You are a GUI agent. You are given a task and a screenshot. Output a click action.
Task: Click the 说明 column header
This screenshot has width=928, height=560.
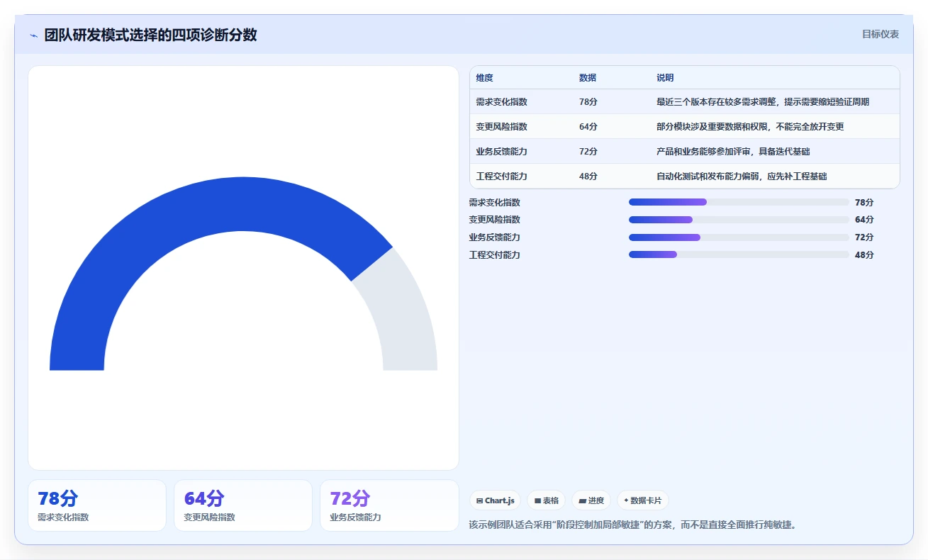[665, 78]
